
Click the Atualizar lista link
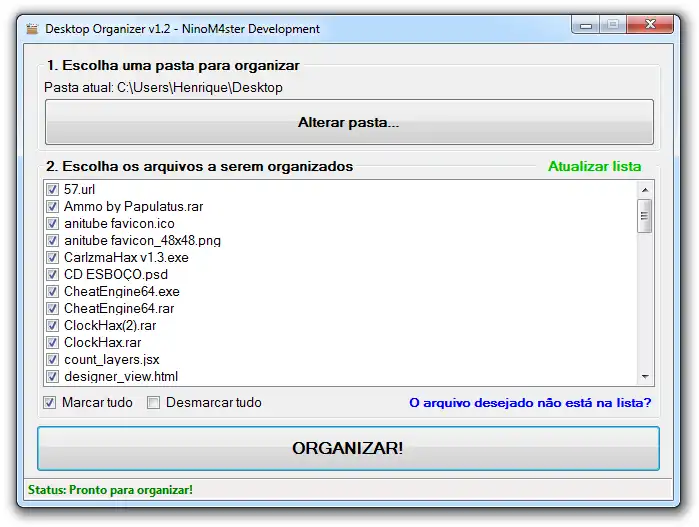(594, 166)
